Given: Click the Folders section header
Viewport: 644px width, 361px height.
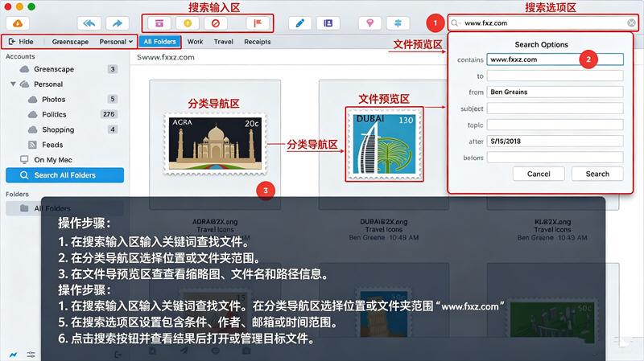Looking at the screenshot, I should coord(17,194).
